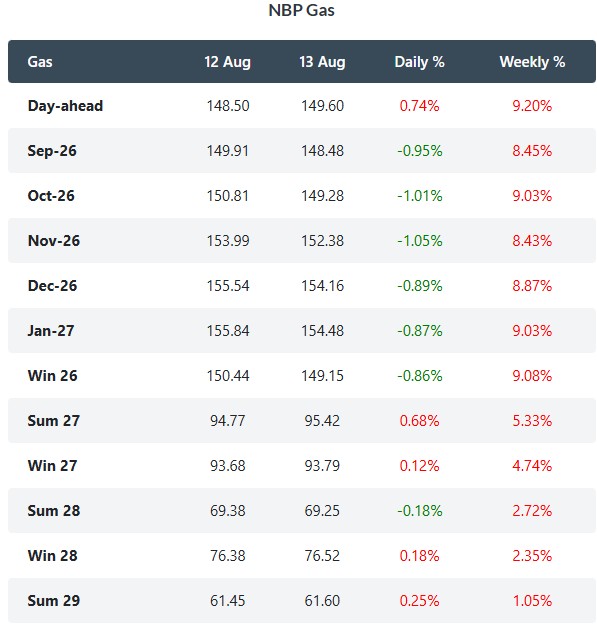
Task: Click Sum 28 daily change -0.18%
Action: [x=420, y=511]
